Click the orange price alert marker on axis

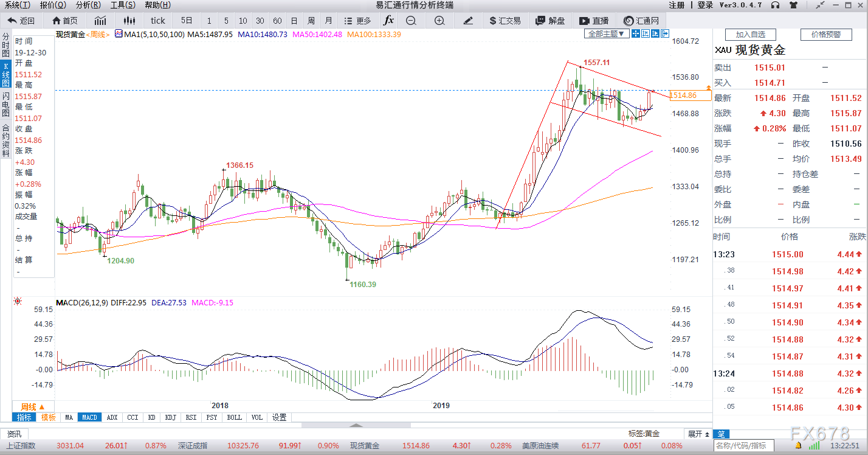709,89
